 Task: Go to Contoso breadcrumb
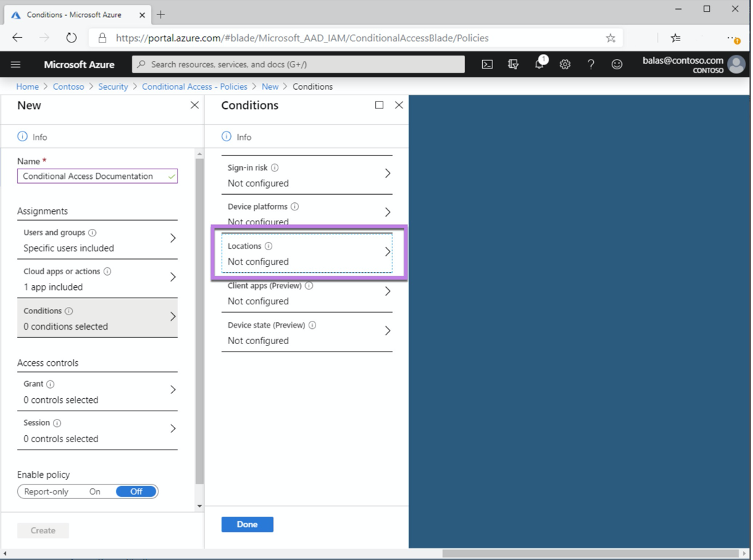[68, 86]
